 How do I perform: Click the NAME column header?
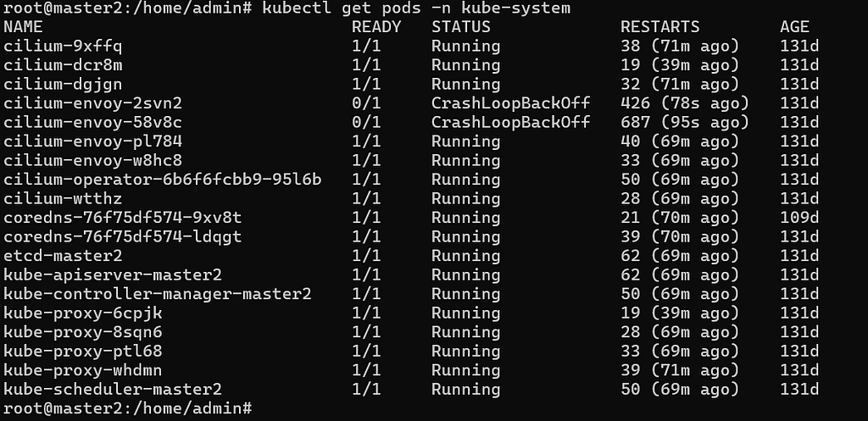[23, 27]
